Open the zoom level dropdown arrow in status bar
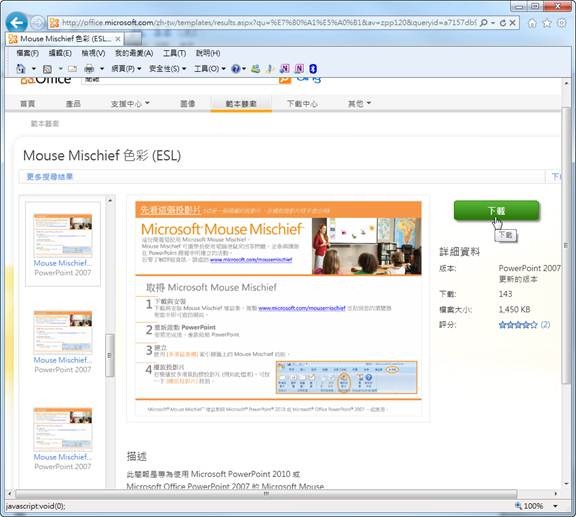This screenshot has height=517, width=576. (555, 506)
